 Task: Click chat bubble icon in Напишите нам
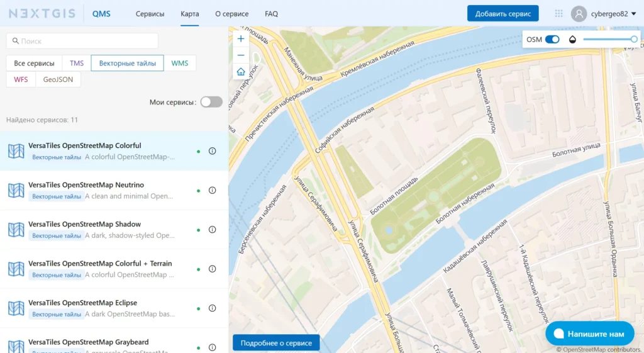coord(558,333)
